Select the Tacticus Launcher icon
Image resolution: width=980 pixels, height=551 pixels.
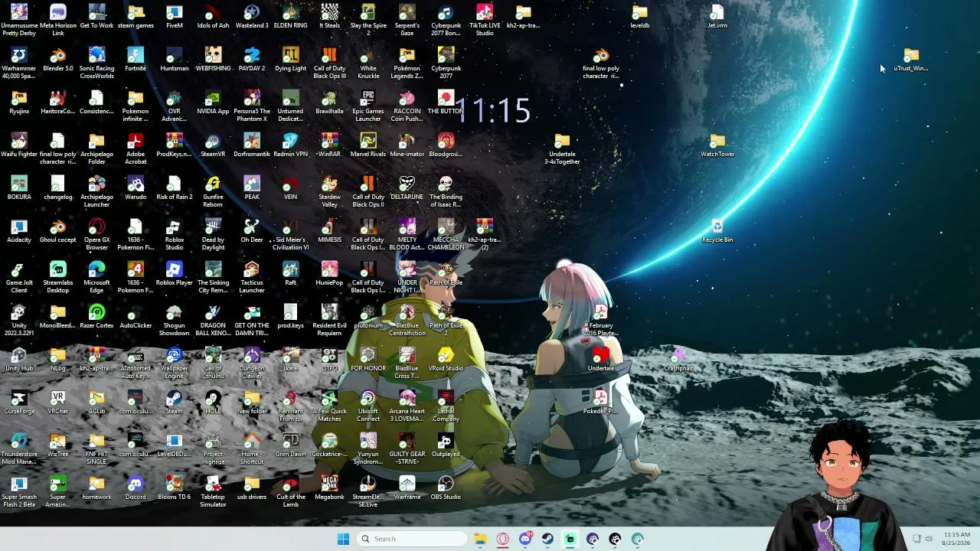(252, 277)
